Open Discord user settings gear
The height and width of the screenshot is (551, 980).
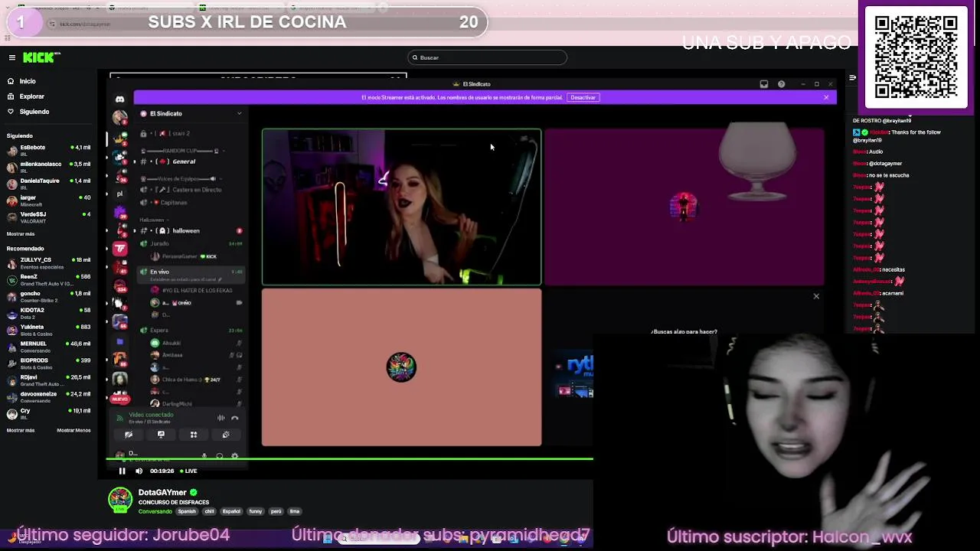[x=235, y=456]
